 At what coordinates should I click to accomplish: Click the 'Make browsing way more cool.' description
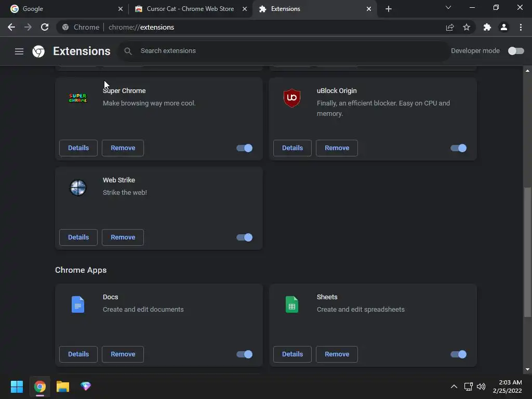149,103
